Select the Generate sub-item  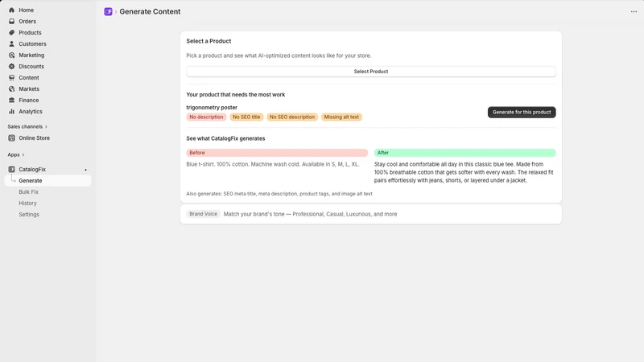coord(47,180)
